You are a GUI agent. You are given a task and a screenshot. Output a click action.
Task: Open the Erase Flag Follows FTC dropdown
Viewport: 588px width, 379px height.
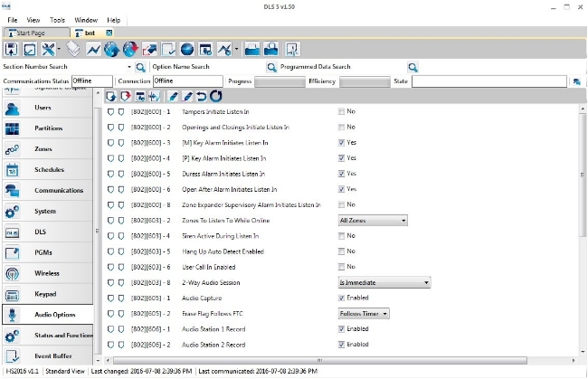click(364, 313)
